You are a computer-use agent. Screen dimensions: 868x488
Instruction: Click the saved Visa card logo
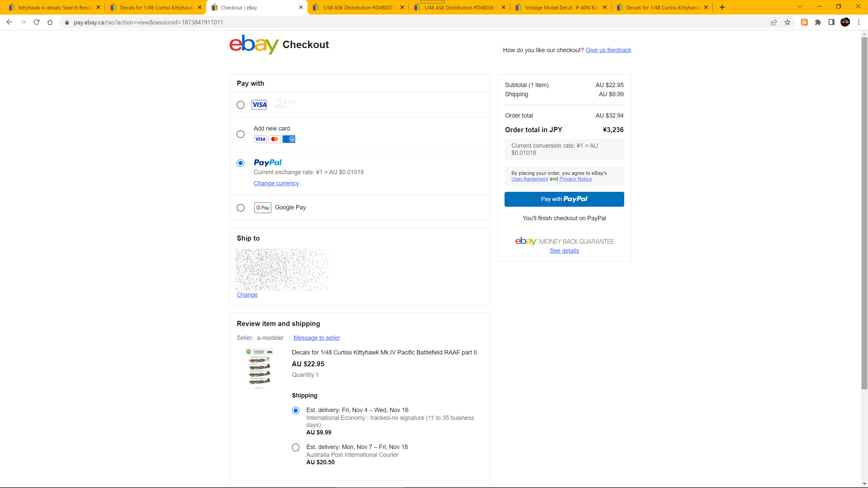pos(259,105)
